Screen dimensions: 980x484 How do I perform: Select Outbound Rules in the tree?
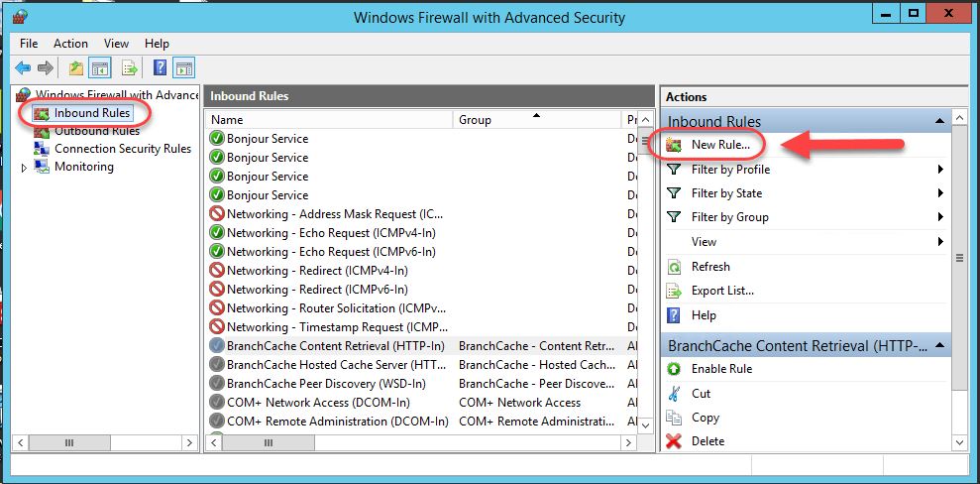tap(97, 131)
